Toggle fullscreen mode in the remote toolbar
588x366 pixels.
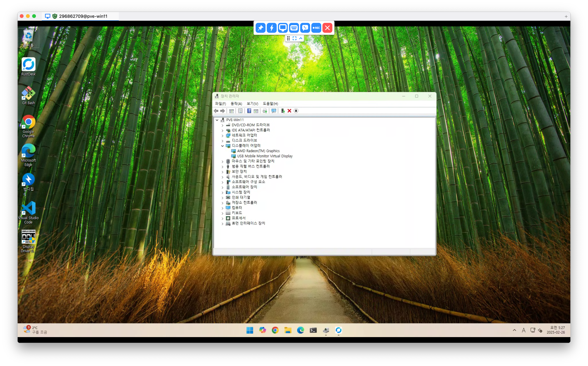294,38
